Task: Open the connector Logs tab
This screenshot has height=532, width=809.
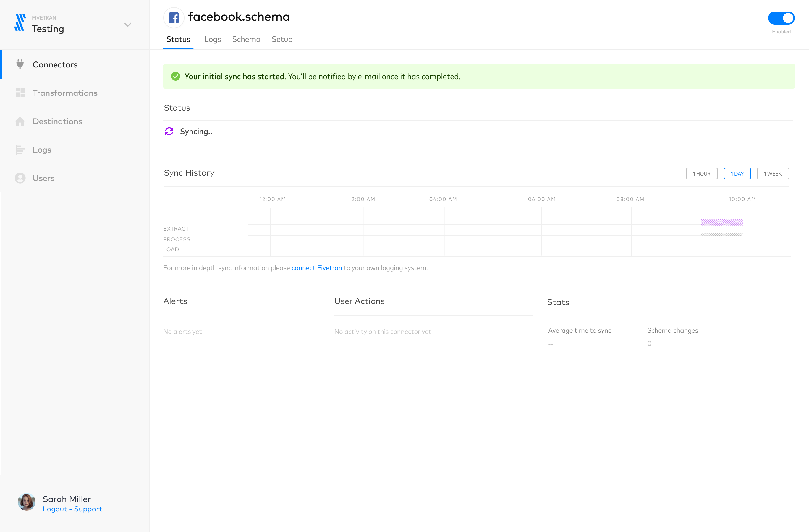Action: 212,39
